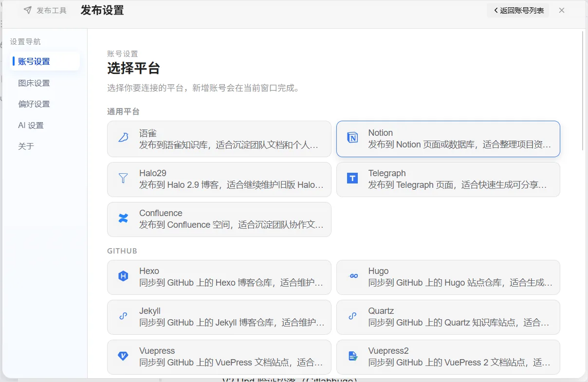Image resolution: width=588 pixels, height=382 pixels.
Task: Click the Confluence logo icon
Action: coord(123,218)
